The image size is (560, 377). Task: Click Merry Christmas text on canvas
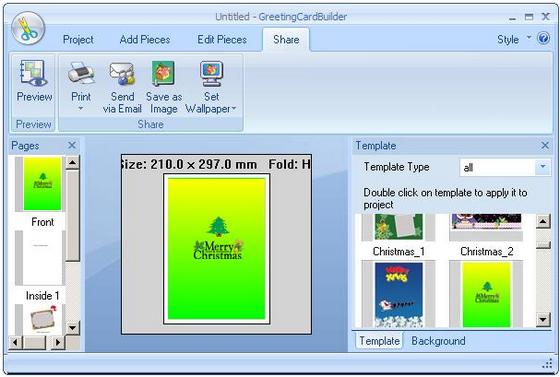click(x=218, y=250)
